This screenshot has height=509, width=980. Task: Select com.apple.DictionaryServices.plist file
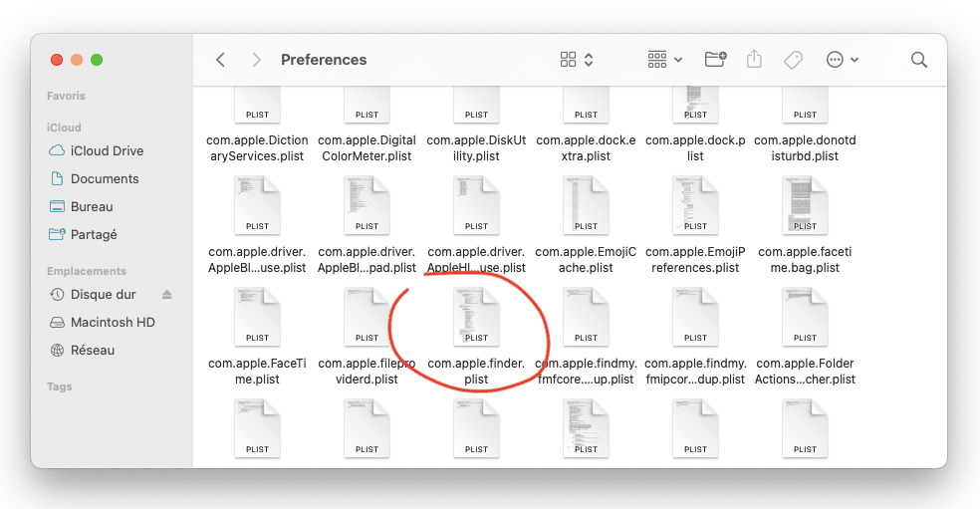pos(257,126)
